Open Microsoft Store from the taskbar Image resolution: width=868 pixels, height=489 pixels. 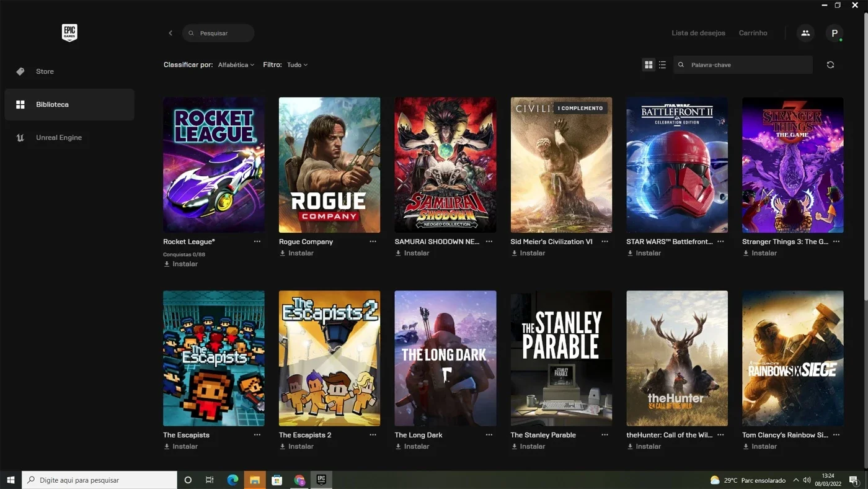[x=277, y=480]
